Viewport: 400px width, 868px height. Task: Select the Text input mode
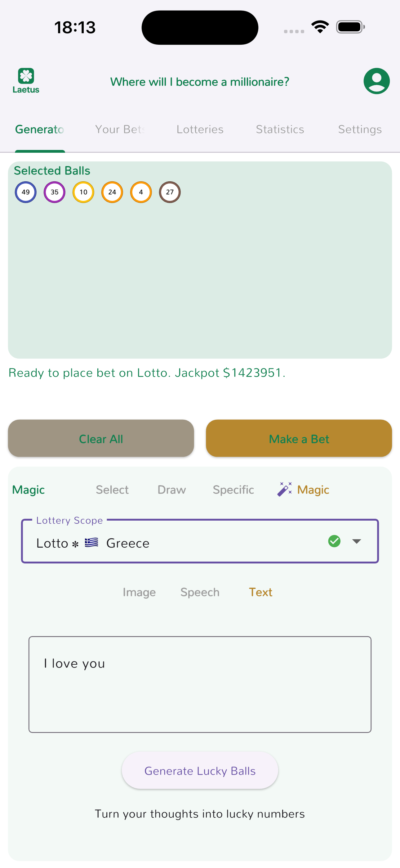pyautogui.click(x=260, y=592)
